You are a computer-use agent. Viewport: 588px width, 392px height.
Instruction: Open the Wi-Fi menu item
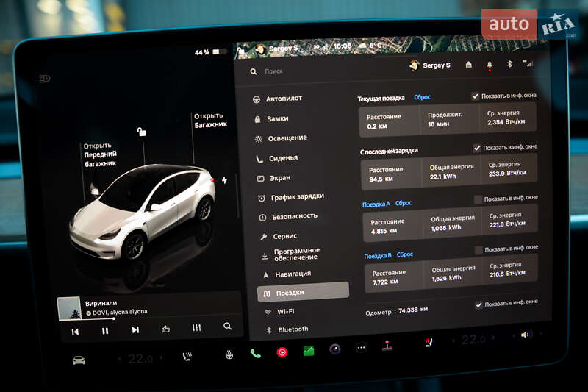point(279,311)
